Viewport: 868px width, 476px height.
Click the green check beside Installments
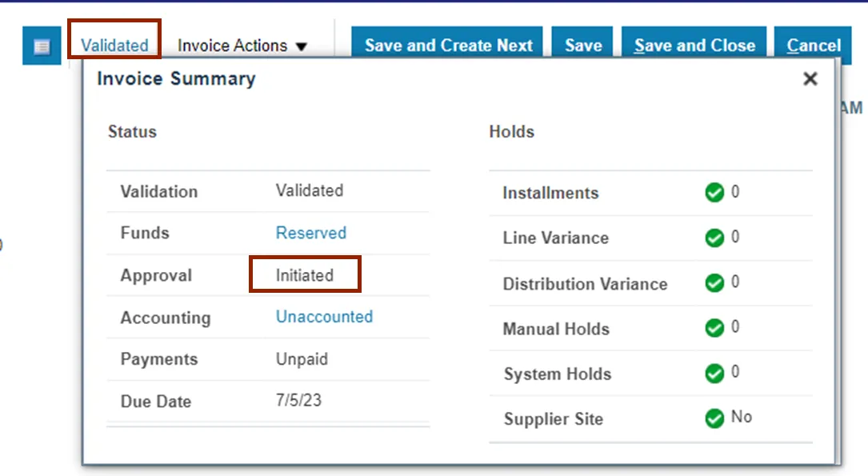coord(714,193)
